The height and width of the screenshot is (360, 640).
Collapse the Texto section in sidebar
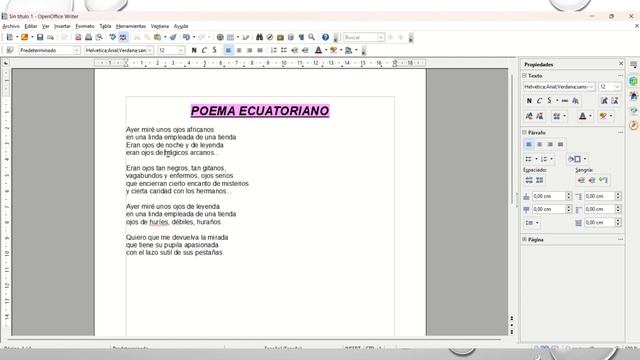pos(524,76)
